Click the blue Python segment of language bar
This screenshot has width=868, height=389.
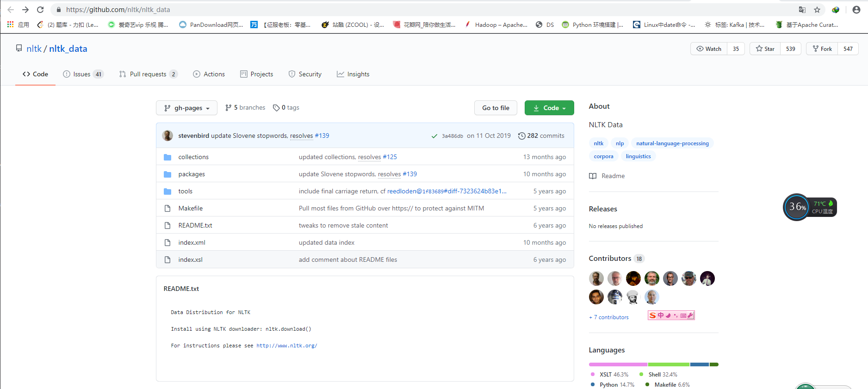[700, 364]
